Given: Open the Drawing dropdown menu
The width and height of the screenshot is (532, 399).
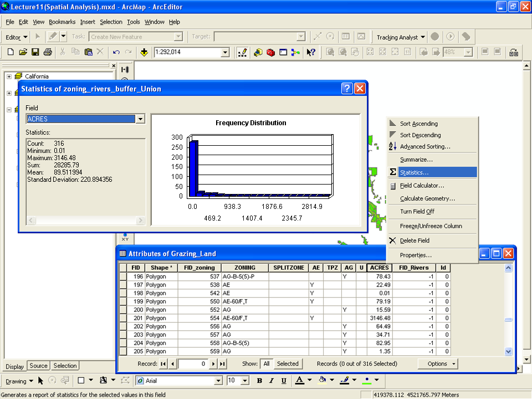Looking at the screenshot, I should coord(19,381).
